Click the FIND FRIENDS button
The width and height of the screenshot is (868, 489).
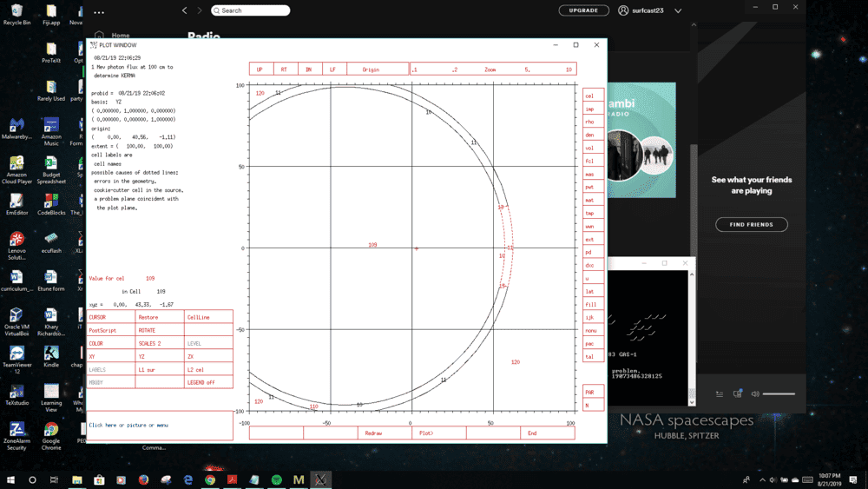coord(751,224)
